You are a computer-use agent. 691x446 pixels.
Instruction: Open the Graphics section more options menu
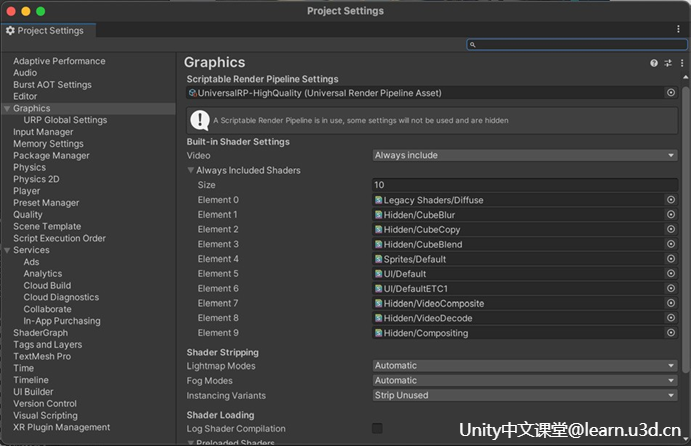[682, 63]
